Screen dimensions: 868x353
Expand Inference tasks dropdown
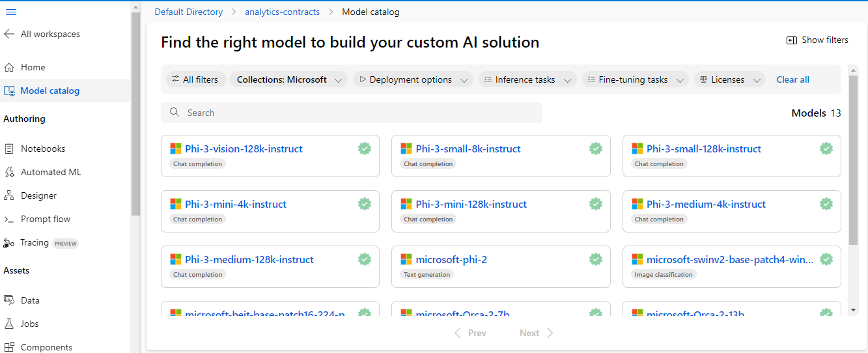pos(527,79)
